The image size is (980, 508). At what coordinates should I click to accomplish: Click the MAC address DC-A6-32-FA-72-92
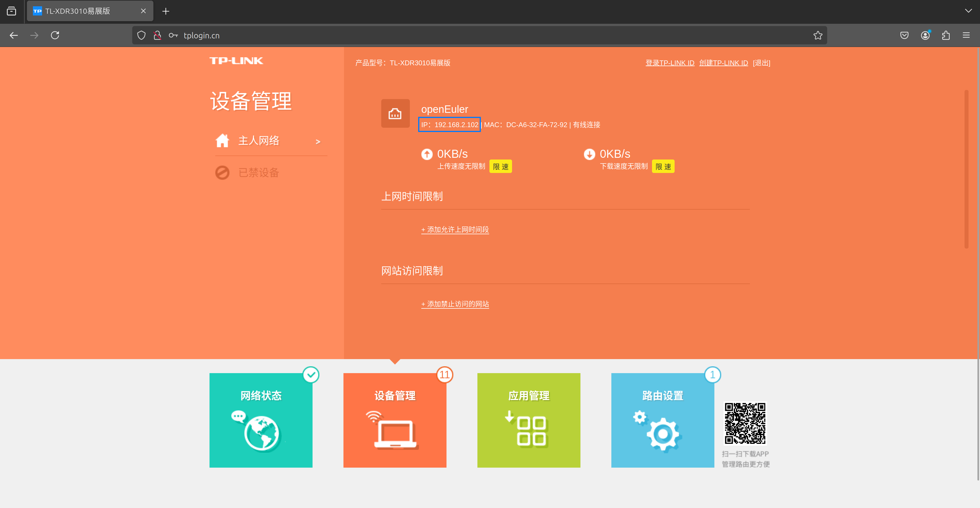(x=536, y=125)
